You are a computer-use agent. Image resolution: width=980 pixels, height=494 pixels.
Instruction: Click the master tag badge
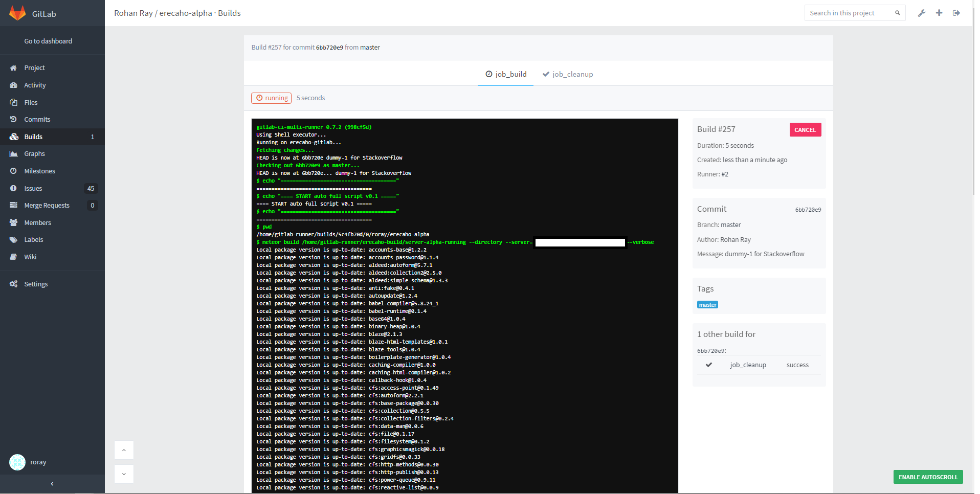[x=708, y=305]
